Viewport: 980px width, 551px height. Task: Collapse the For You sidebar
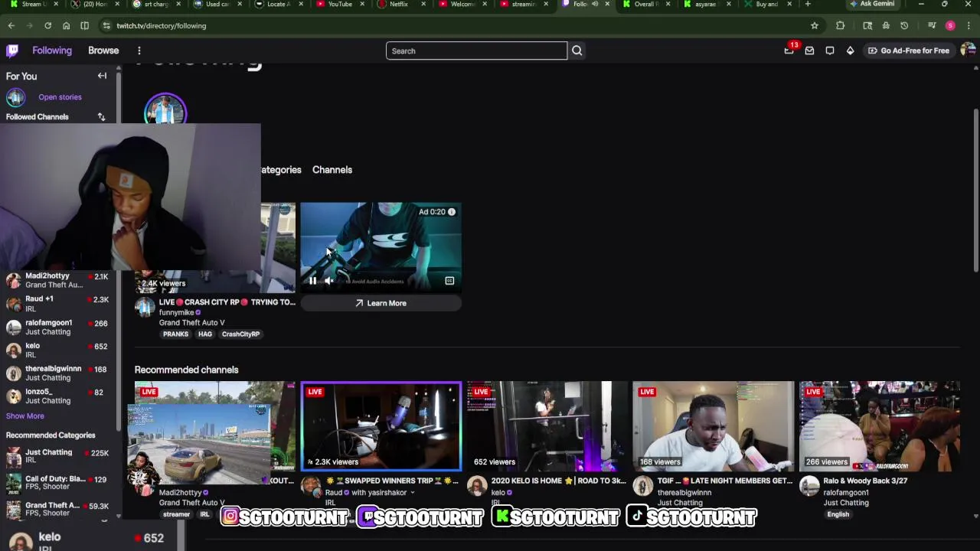tap(102, 76)
